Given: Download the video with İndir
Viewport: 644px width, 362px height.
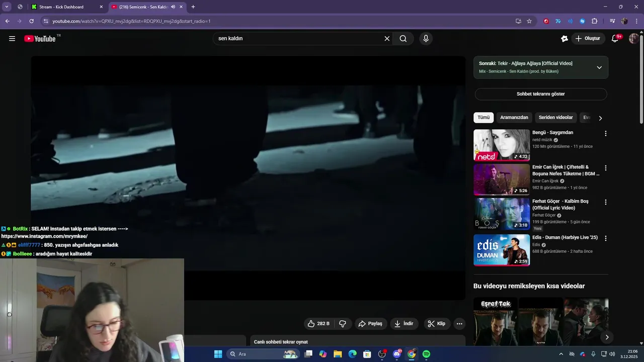Looking at the screenshot, I should tap(404, 324).
